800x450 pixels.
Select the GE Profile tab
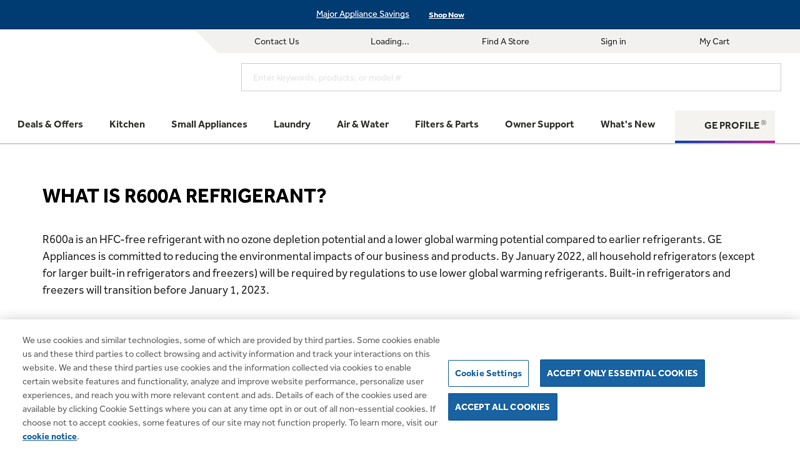coord(724,126)
